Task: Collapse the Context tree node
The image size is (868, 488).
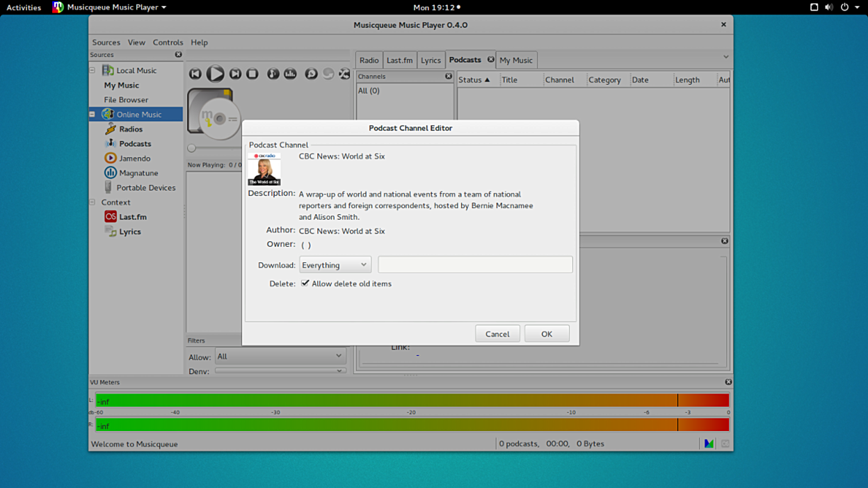Action: point(93,202)
